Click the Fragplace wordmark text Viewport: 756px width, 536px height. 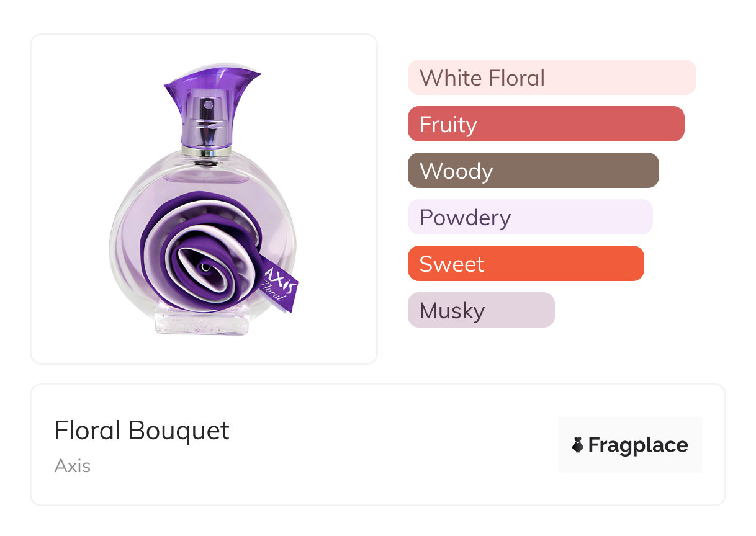point(638,445)
